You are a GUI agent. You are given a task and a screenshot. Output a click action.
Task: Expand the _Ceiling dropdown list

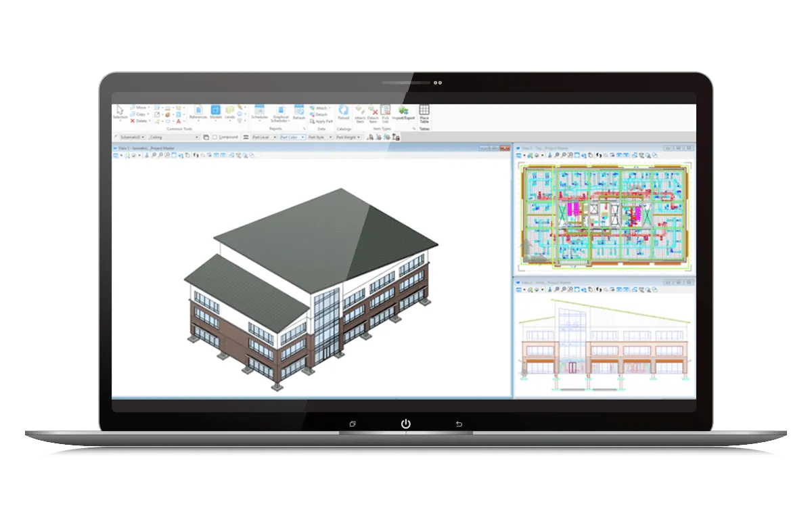coord(198,136)
